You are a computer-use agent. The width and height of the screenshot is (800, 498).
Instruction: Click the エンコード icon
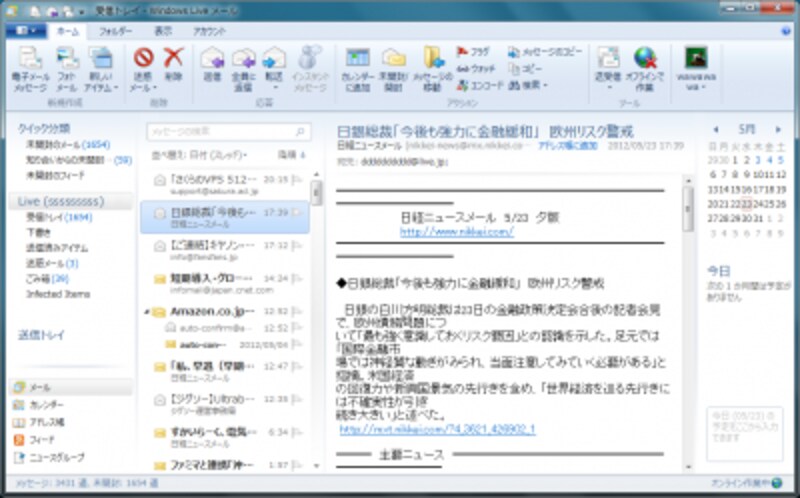[x=462, y=85]
